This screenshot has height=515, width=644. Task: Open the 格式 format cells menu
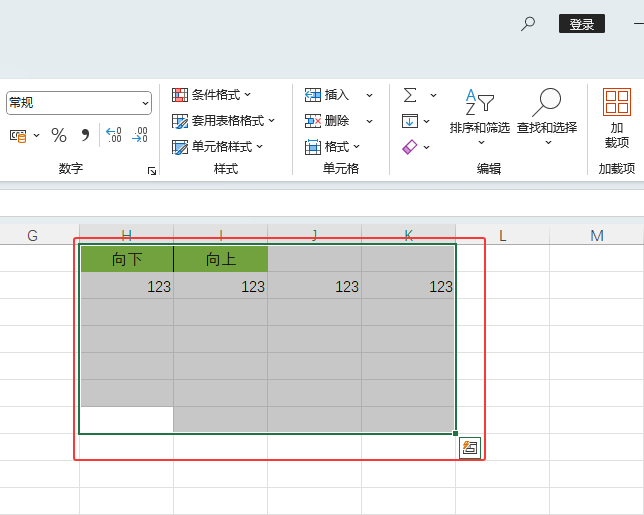click(332, 147)
